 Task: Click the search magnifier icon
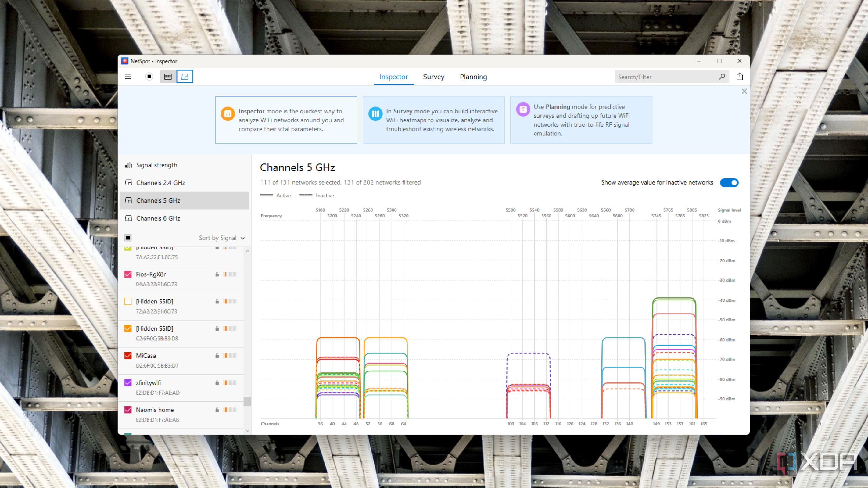click(722, 77)
